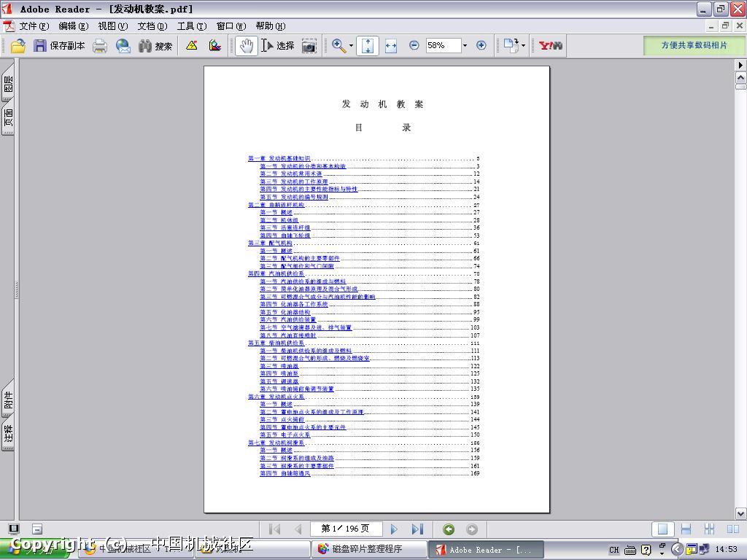Screen dimensions: 747x560
Task: Click the rotate view page icon
Action: pyautogui.click(x=511, y=45)
